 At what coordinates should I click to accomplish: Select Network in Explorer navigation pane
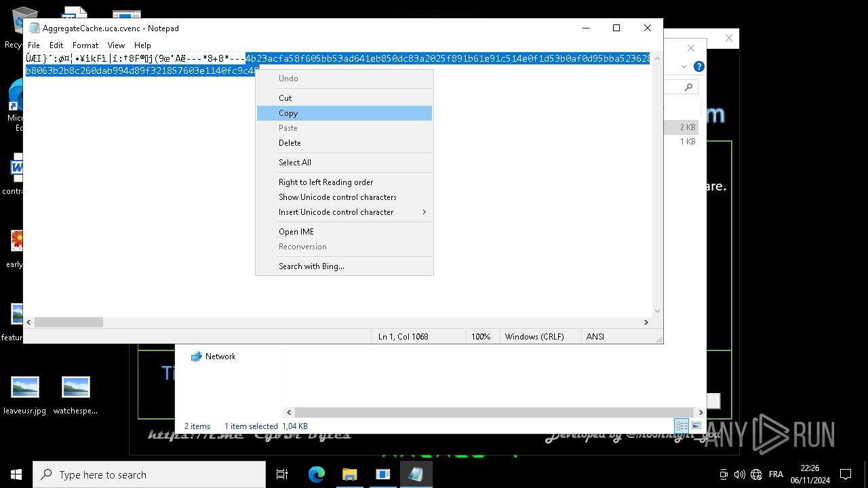pyautogui.click(x=220, y=357)
